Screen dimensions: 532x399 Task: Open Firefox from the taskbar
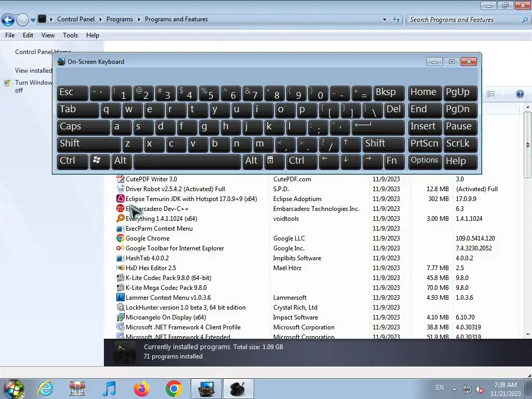141,389
